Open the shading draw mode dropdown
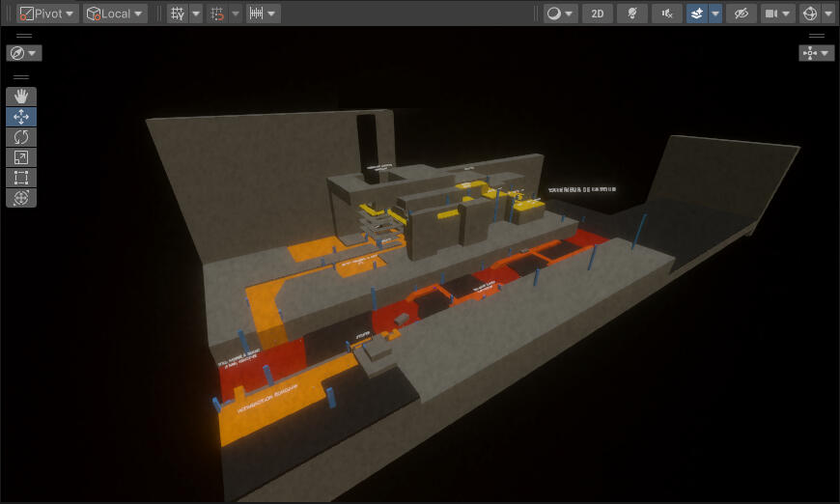The image size is (840, 504). [x=559, y=14]
